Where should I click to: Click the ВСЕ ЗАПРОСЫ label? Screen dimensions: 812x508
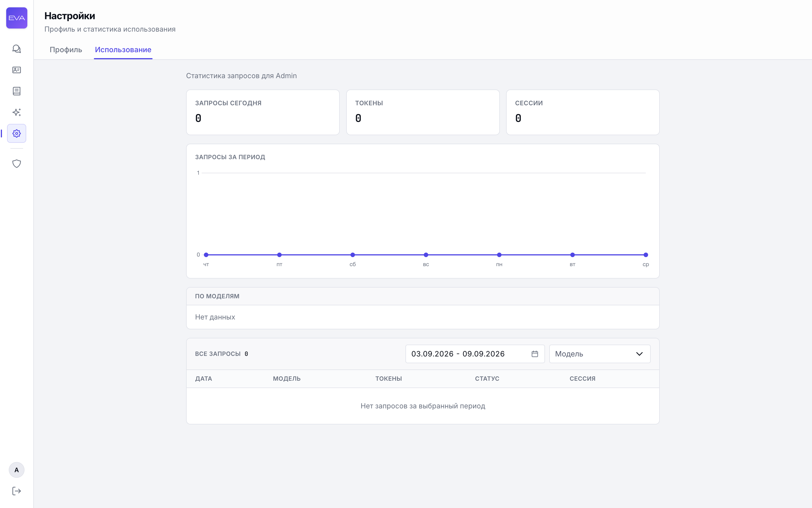pos(218,354)
